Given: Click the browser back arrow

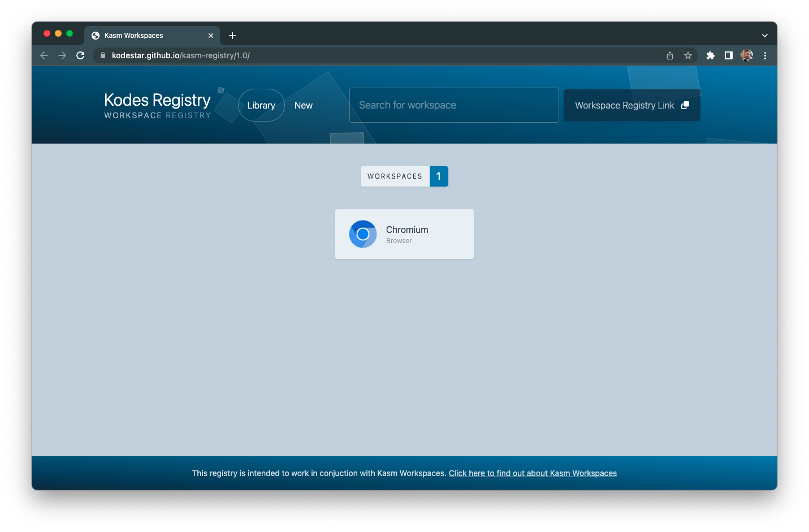Looking at the screenshot, I should pyautogui.click(x=44, y=55).
